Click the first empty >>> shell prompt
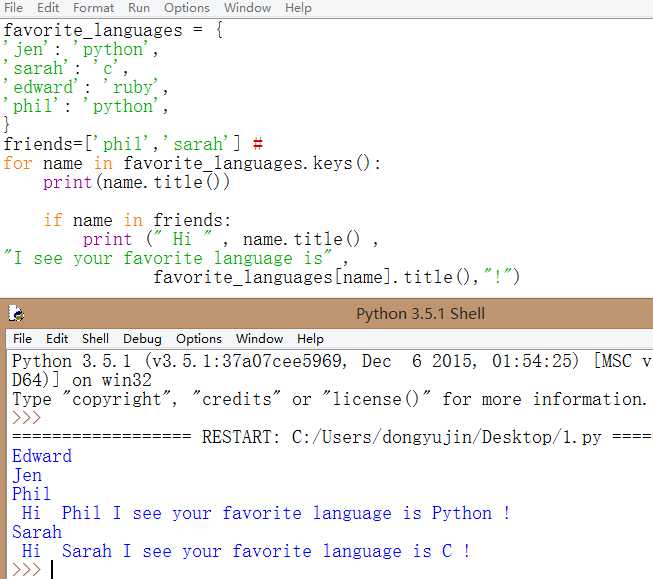The image size is (653, 579). point(27,418)
